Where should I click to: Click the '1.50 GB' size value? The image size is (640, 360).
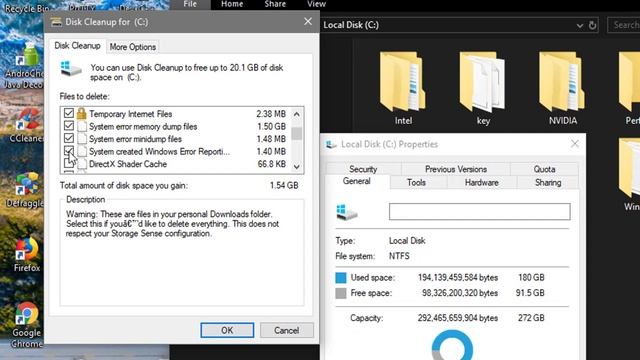(271, 127)
